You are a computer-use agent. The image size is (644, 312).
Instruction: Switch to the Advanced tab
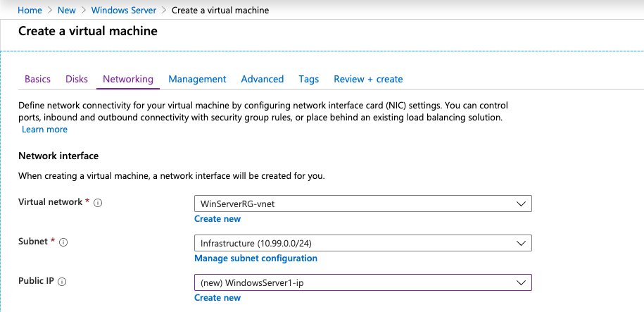pyautogui.click(x=262, y=79)
